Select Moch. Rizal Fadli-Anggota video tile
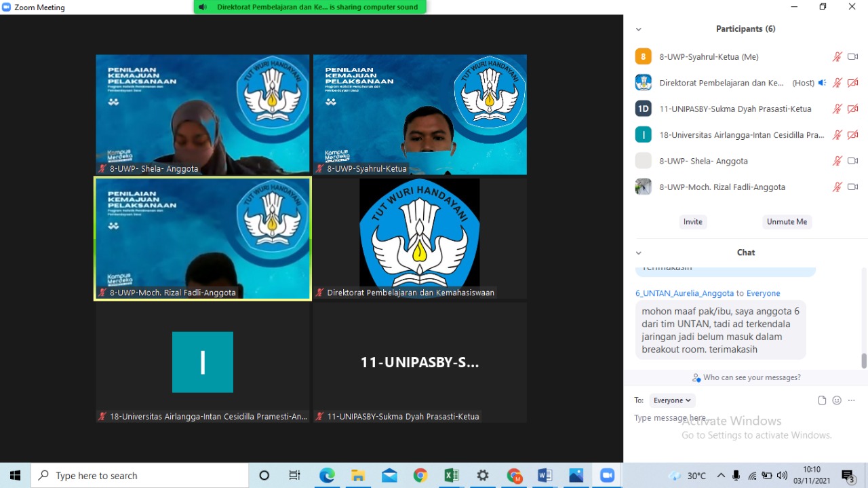The width and height of the screenshot is (868, 488). tap(203, 238)
